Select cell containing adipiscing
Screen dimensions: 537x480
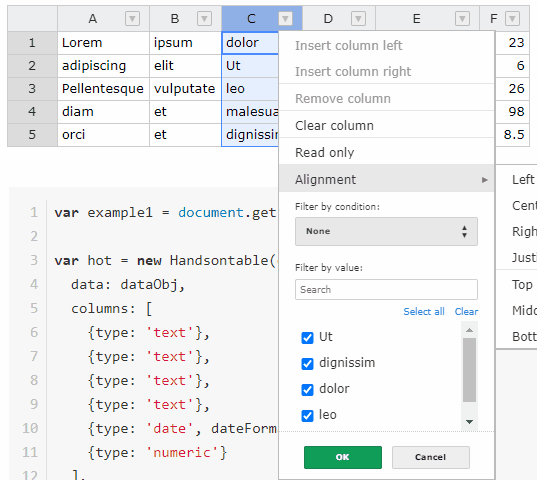pyautogui.click(x=103, y=66)
